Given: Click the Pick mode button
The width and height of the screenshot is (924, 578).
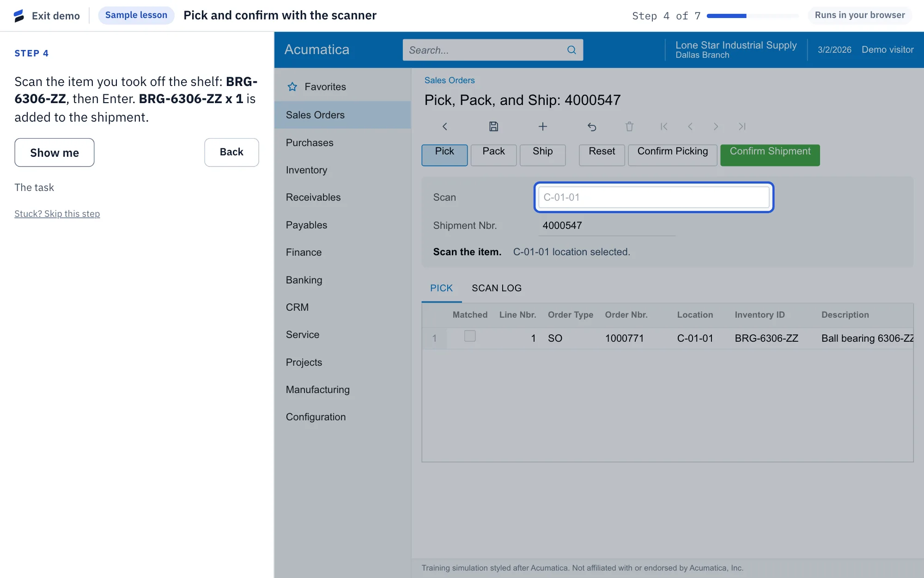Looking at the screenshot, I should pyautogui.click(x=444, y=155).
